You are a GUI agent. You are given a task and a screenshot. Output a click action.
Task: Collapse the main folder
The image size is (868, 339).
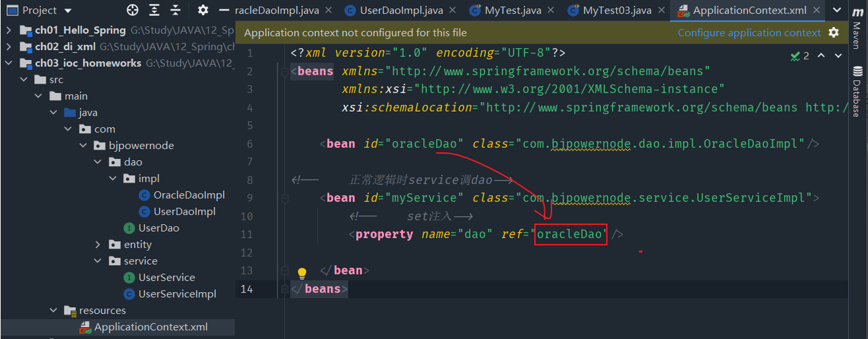[x=39, y=96]
